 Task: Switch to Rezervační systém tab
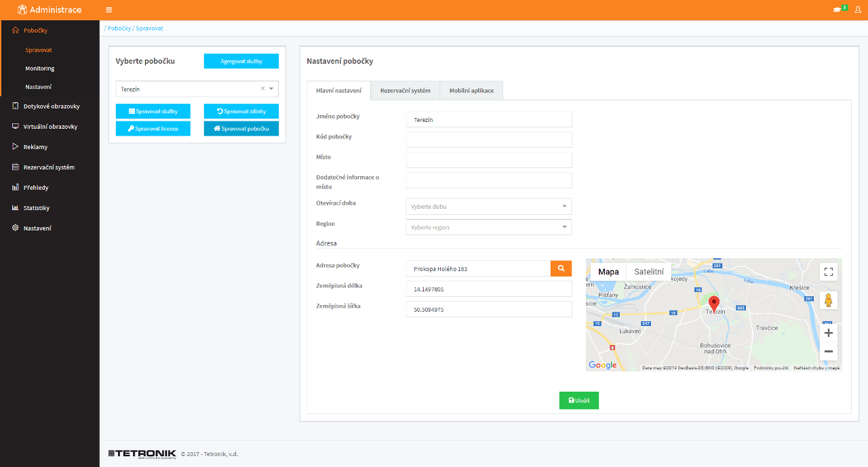coord(405,91)
